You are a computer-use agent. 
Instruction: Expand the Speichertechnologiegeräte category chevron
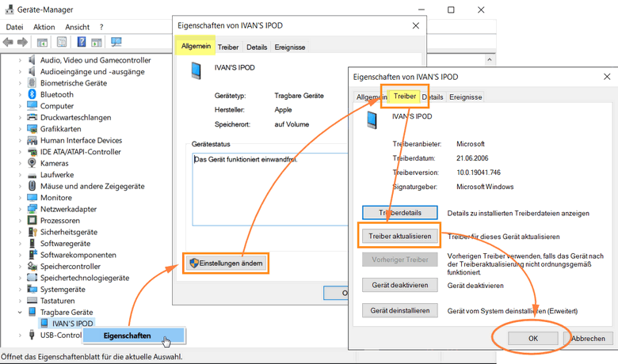(x=20, y=278)
